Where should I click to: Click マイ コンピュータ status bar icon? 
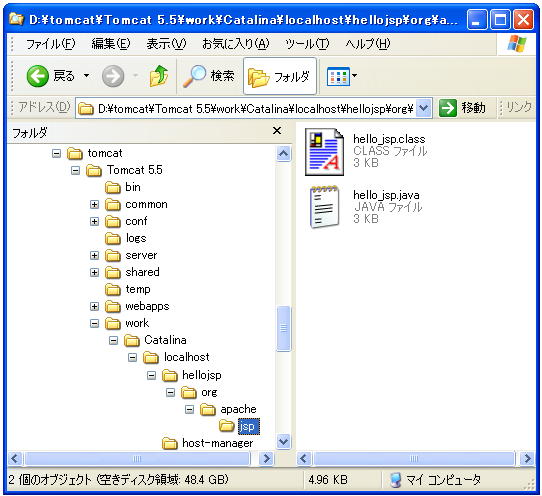[395, 480]
